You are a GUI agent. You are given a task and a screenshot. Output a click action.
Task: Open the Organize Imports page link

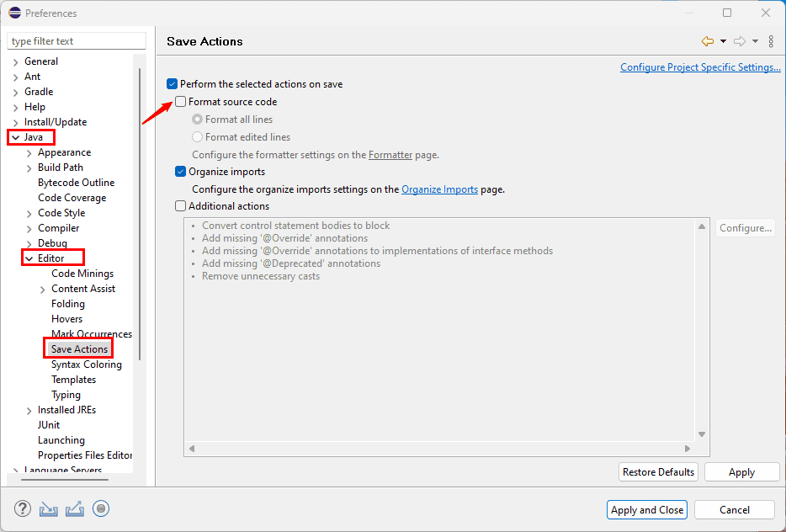coord(439,189)
